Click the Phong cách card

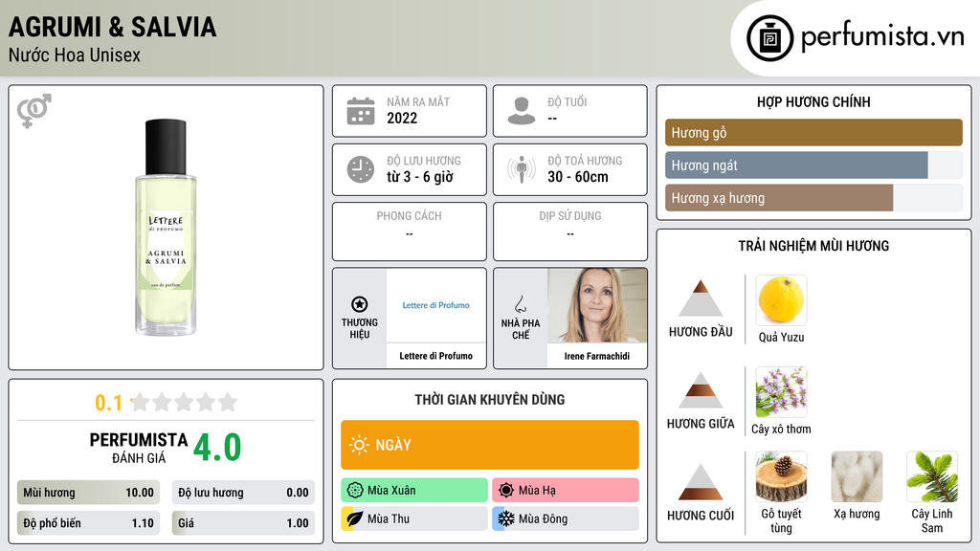410,231
